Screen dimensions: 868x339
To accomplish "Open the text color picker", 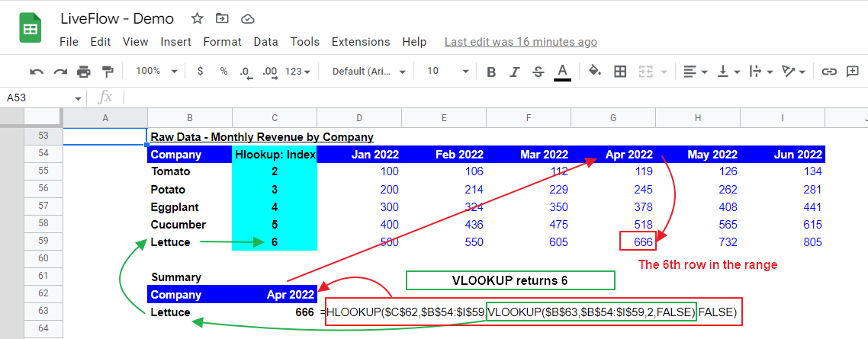I will (562, 72).
